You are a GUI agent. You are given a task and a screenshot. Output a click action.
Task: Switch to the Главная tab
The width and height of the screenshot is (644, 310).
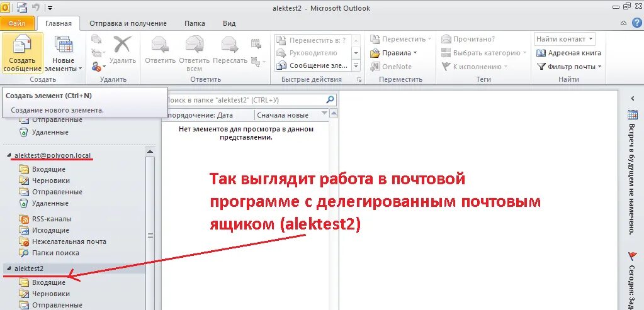click(x=59, y=23)
